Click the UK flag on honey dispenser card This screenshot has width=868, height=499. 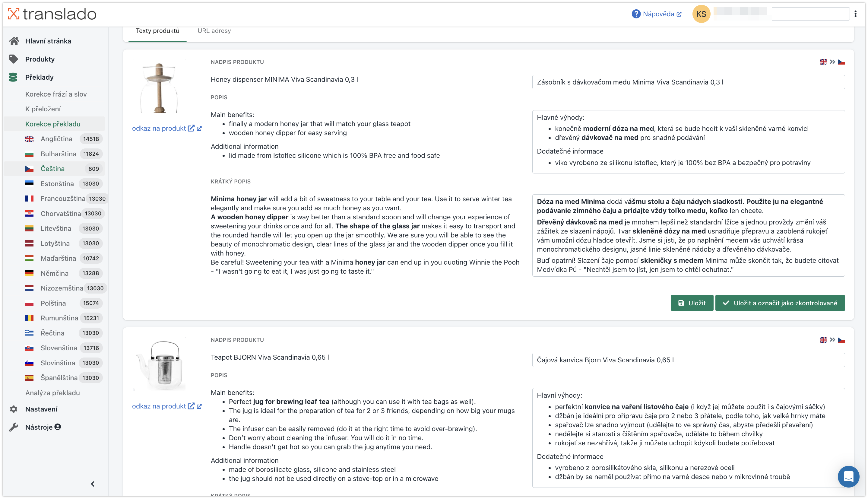[823, 62]
